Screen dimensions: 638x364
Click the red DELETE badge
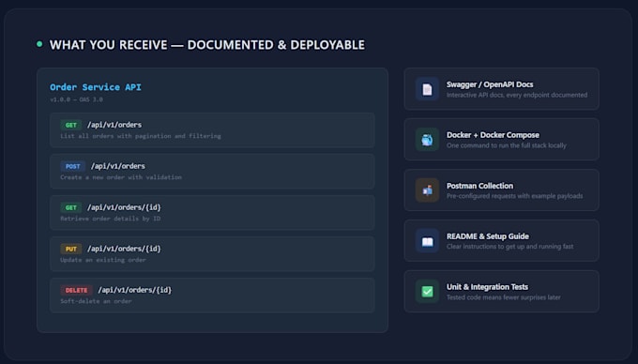[77, 290]
